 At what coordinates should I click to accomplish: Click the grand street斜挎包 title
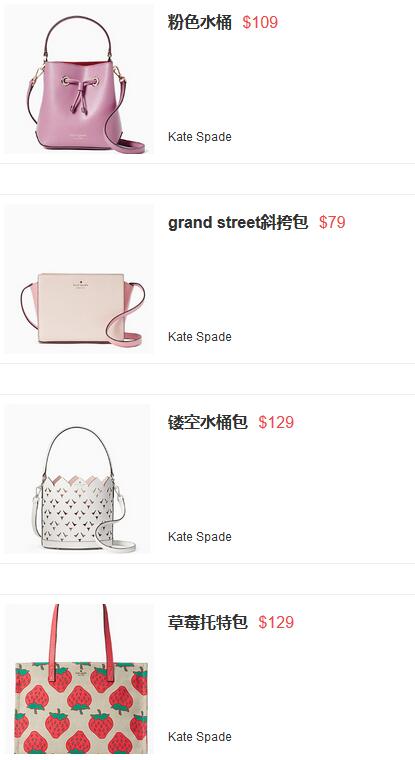tap(238, 222)
